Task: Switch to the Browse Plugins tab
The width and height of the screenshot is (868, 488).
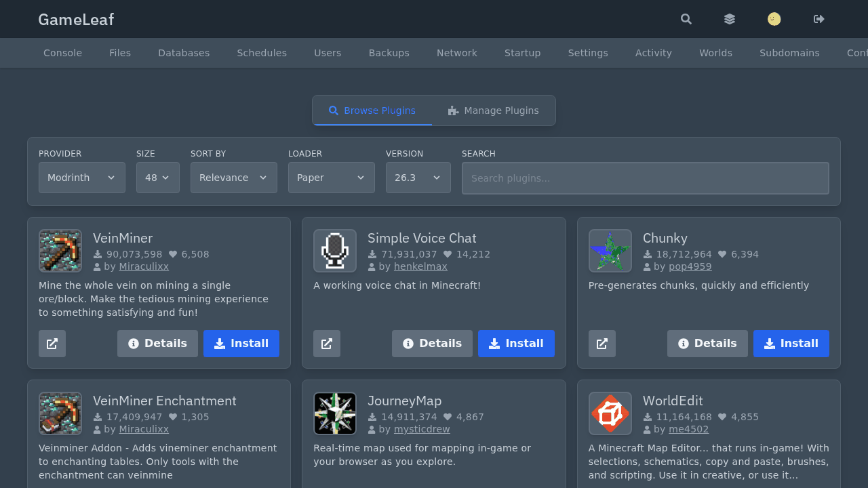Action: [372, 110]
